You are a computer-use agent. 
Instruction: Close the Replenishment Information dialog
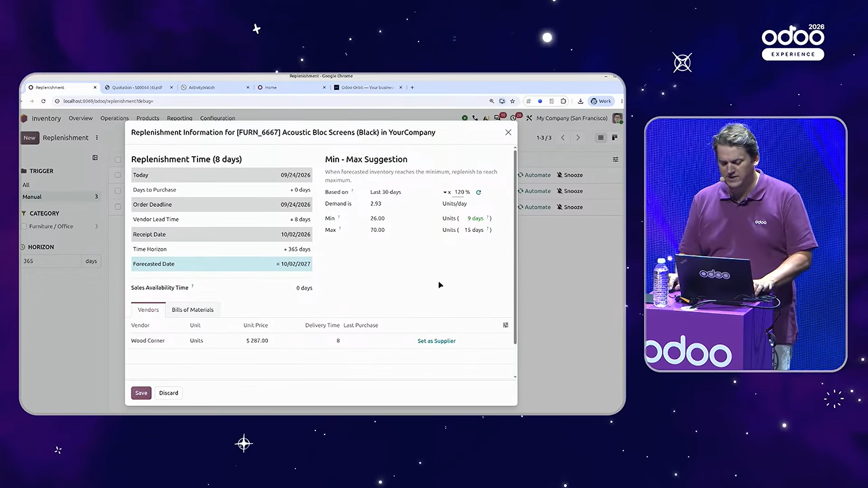(508, 132)
